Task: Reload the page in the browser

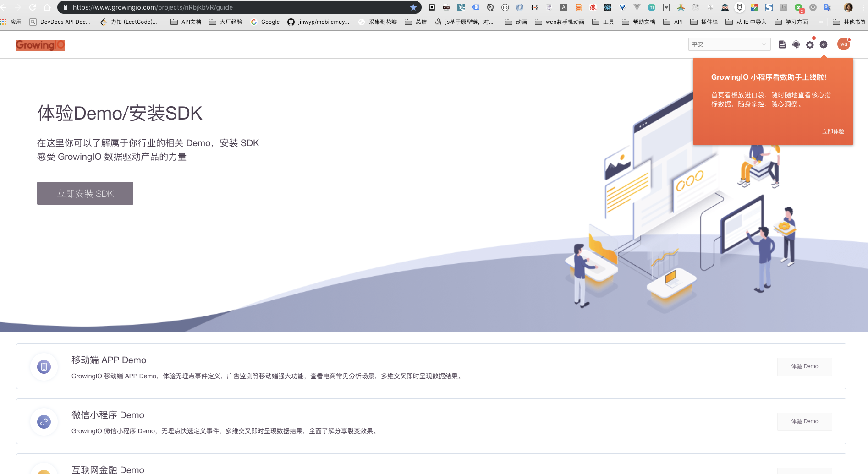Action: click(x=33, y=7)
